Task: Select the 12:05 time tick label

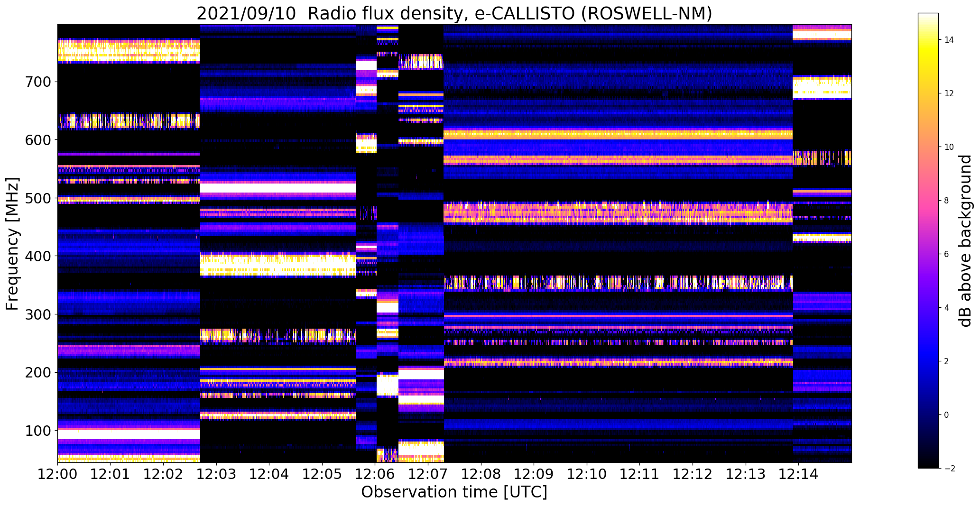Action: click(322, 474)
